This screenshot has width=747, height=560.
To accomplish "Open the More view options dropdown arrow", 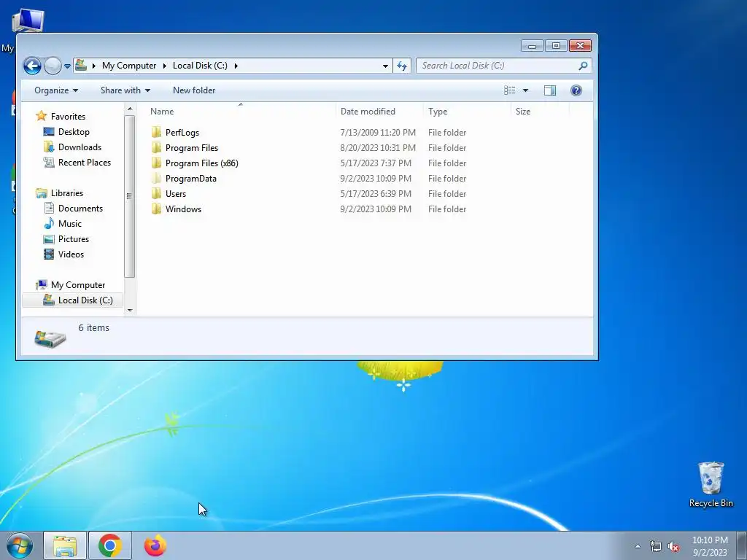I will pos(525,90).
